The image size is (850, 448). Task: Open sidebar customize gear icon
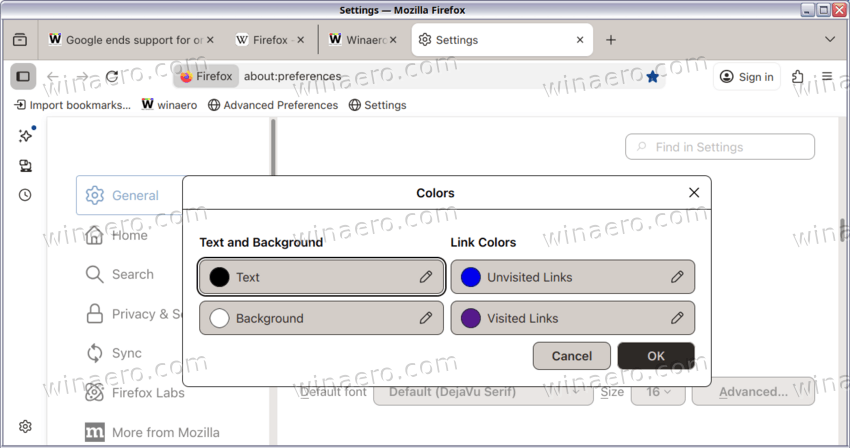click(x=25, y=426)
